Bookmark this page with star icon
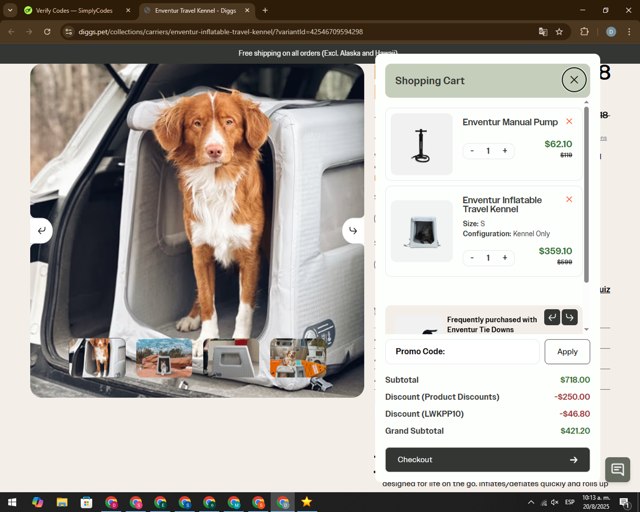Screen dimensions: 640x512 pyautogui.click(x=559, y=32)
